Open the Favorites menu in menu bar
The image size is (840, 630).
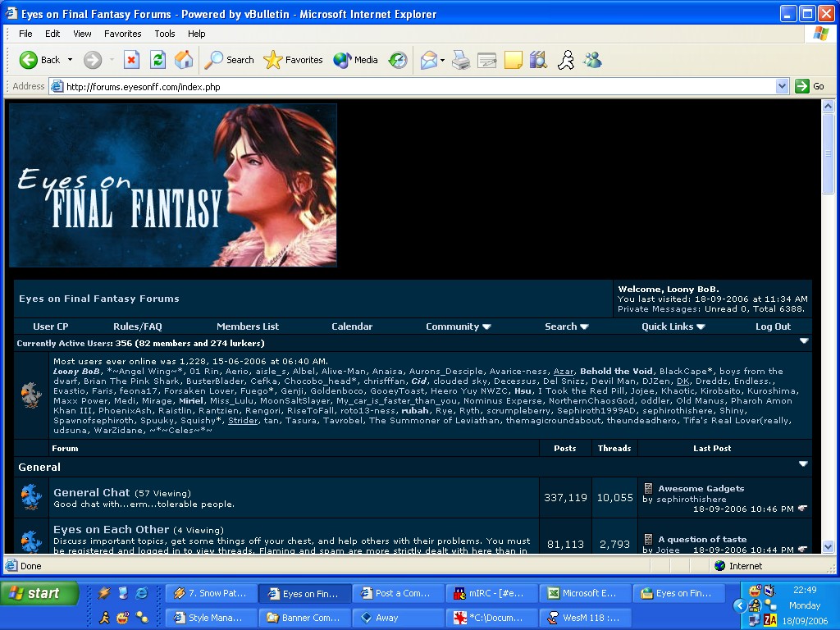click(123, 33)
